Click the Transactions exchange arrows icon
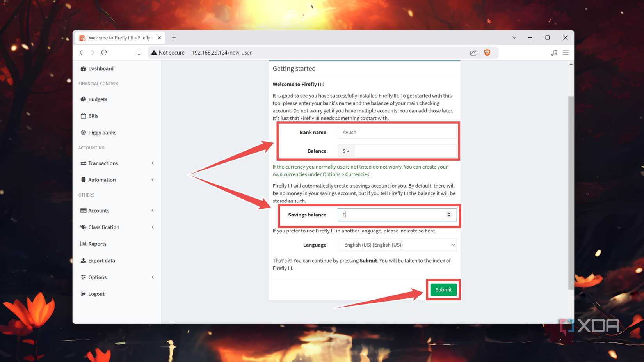The width and height of the screenshot is (644, 362). 83,163
